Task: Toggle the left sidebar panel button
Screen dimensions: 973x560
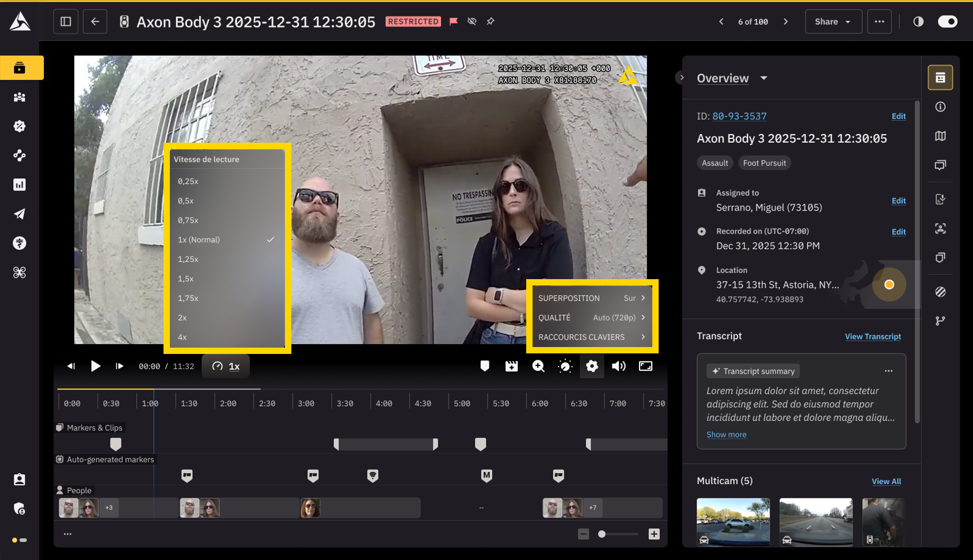Action: click(66, 21)
